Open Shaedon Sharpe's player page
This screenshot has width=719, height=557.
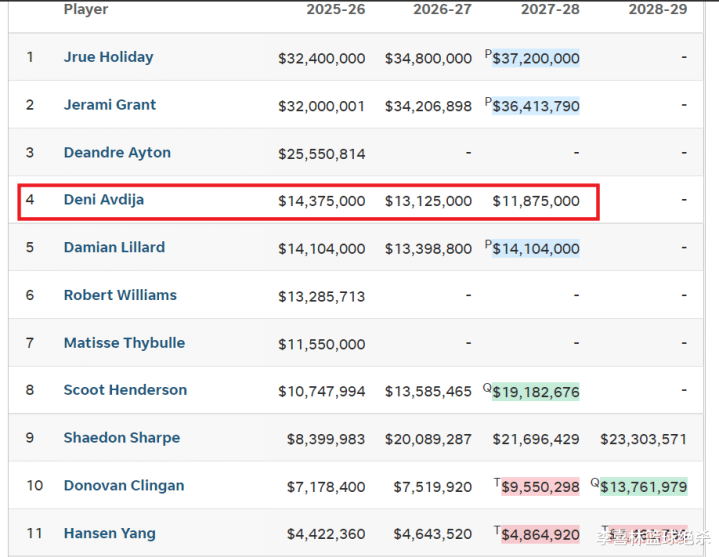click(x=122, y=438)
